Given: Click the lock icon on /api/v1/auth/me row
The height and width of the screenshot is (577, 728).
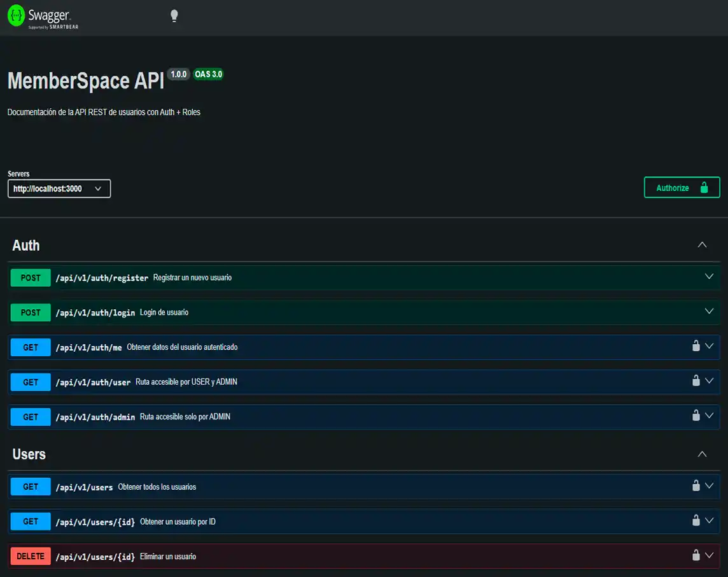Looking at the screenshot, I should pos(696,345).
